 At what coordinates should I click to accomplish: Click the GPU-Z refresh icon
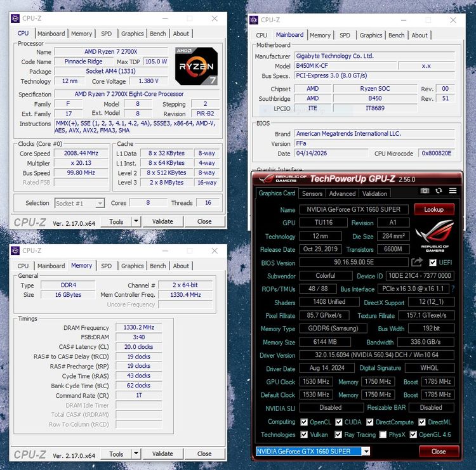tap(439, 190)
